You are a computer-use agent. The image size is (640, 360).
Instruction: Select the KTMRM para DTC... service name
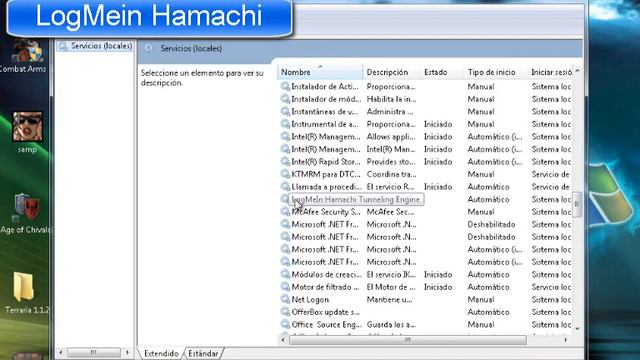click(326, 174)
